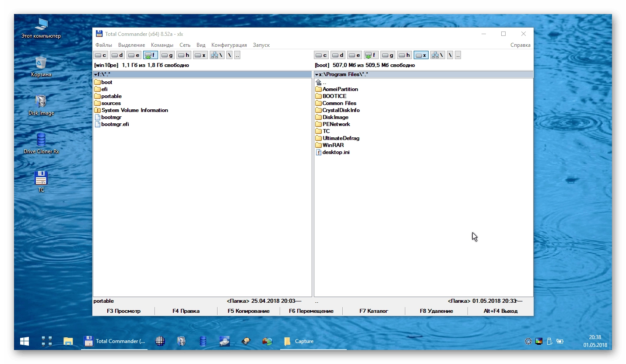Select drive x in right panel

pos(421,55)
